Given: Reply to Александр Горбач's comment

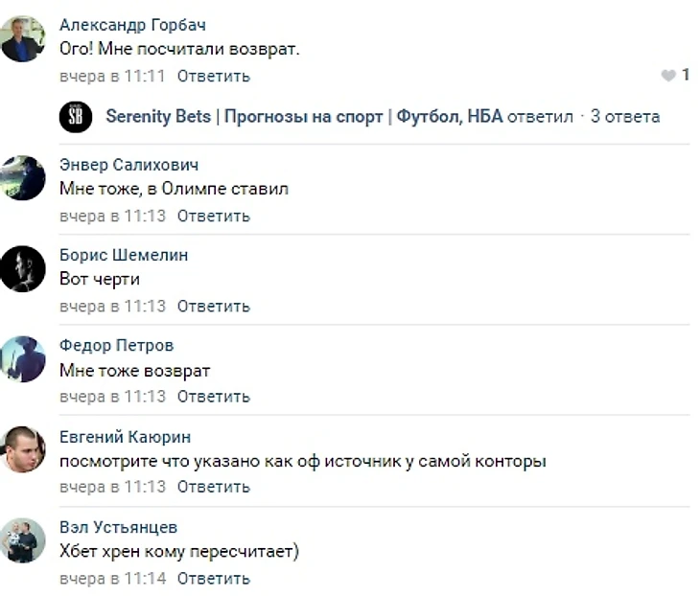Looking at the screenshot, I should tap(214, 77).
